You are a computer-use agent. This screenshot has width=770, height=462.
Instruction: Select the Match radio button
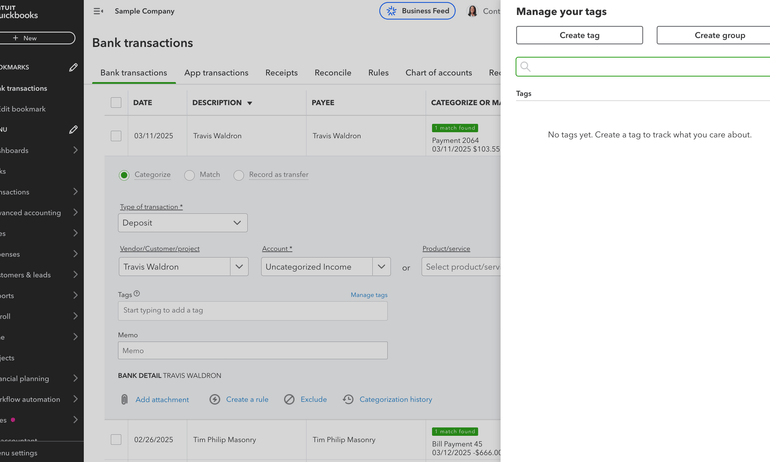point(189,175)
